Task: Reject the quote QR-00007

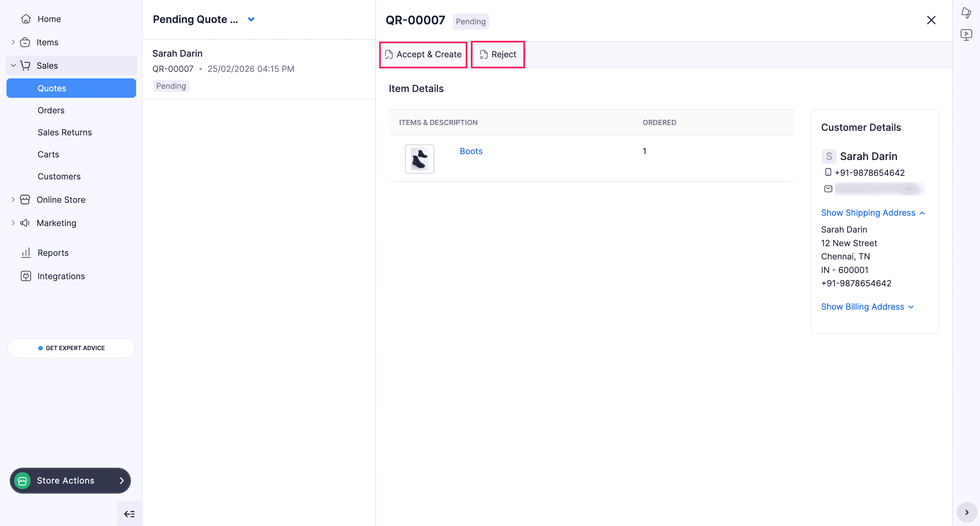Action: [x=497, y=54]
